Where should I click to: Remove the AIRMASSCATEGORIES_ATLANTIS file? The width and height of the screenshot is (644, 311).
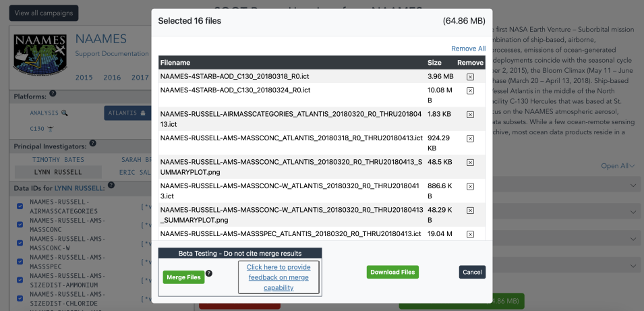[x=470, y=115]
